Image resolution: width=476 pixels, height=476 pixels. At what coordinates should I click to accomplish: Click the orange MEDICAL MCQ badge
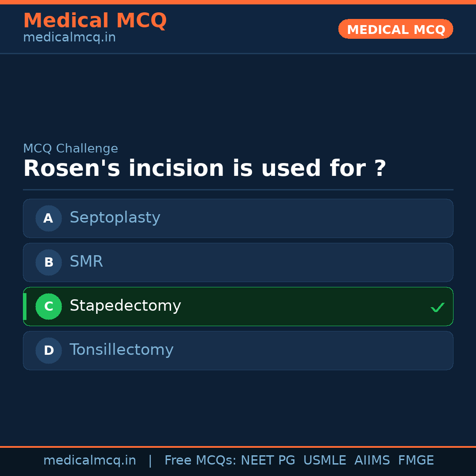(x=396, y=29)
